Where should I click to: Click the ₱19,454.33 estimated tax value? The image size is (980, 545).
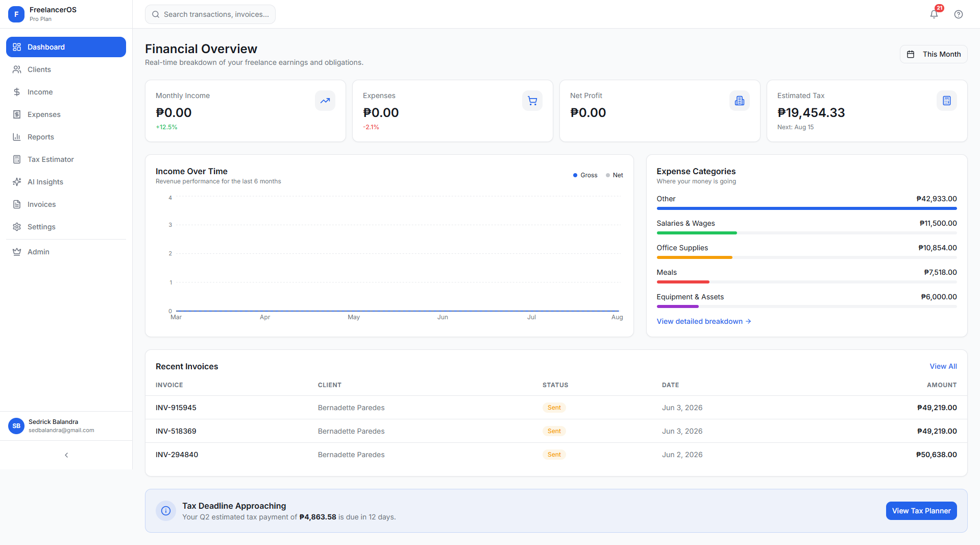[811, 112]
